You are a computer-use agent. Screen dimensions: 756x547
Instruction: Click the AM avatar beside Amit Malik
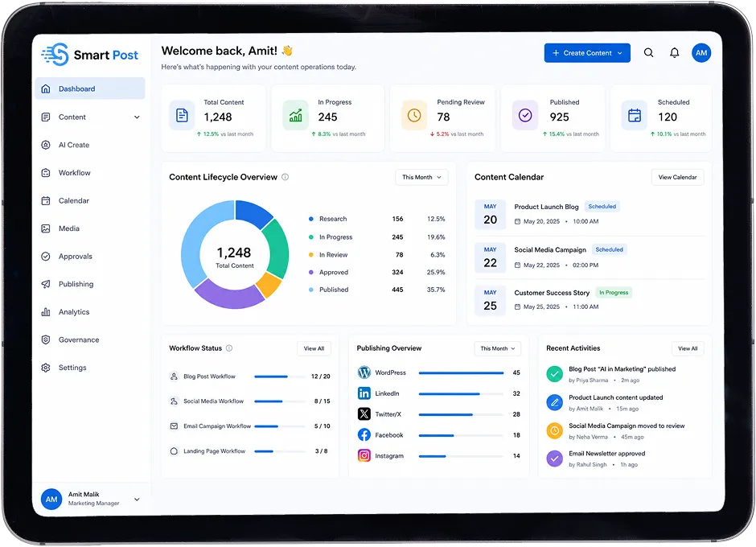51,500
